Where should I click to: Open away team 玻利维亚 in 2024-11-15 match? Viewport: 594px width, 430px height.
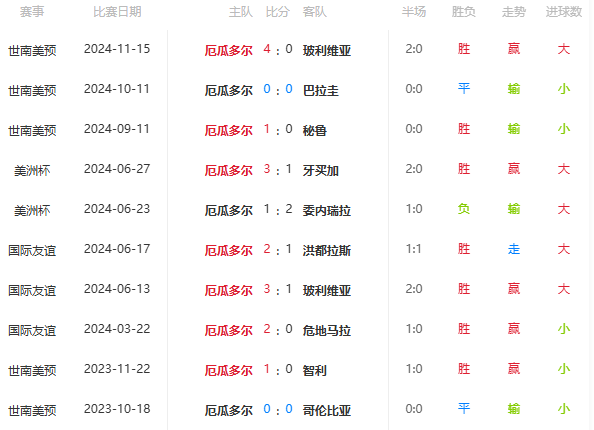point(327,50)
